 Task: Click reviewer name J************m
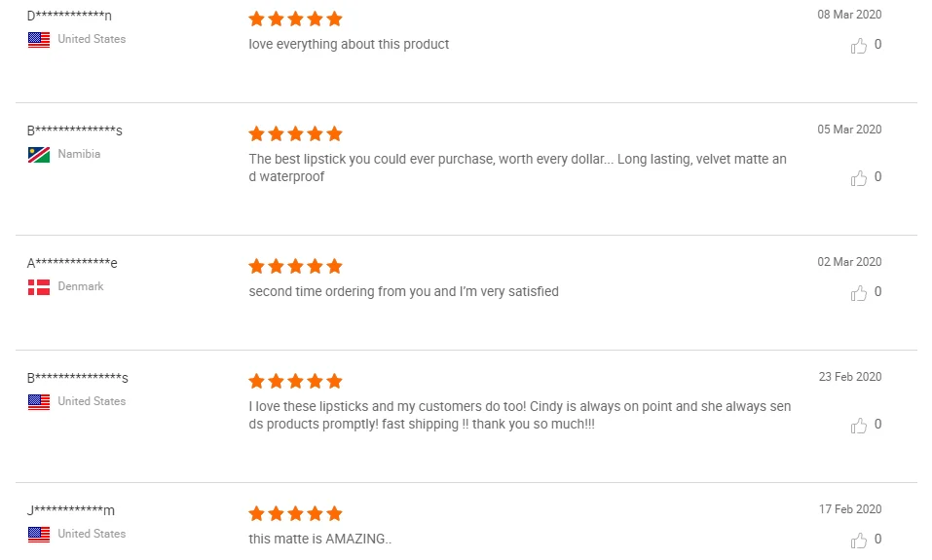coord(71,510)
